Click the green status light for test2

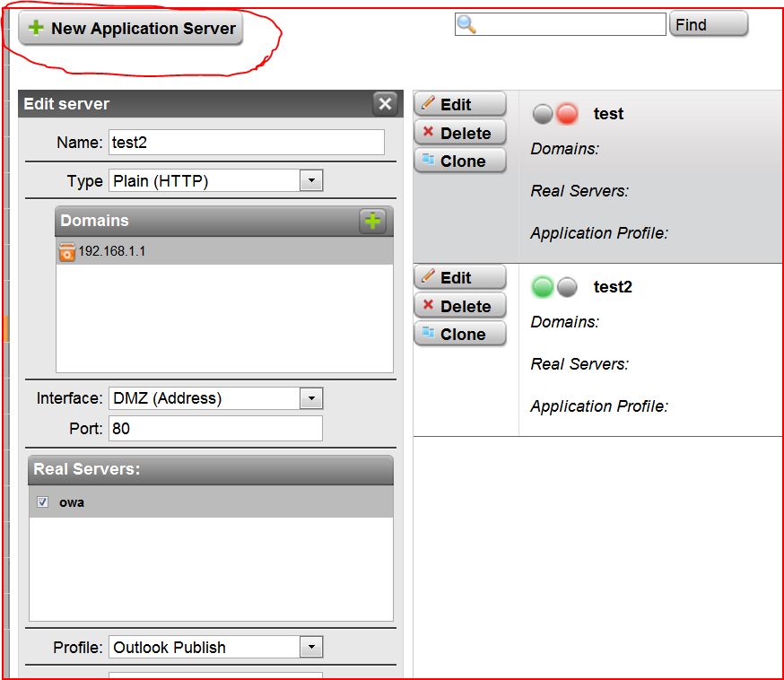click(543, 287)
